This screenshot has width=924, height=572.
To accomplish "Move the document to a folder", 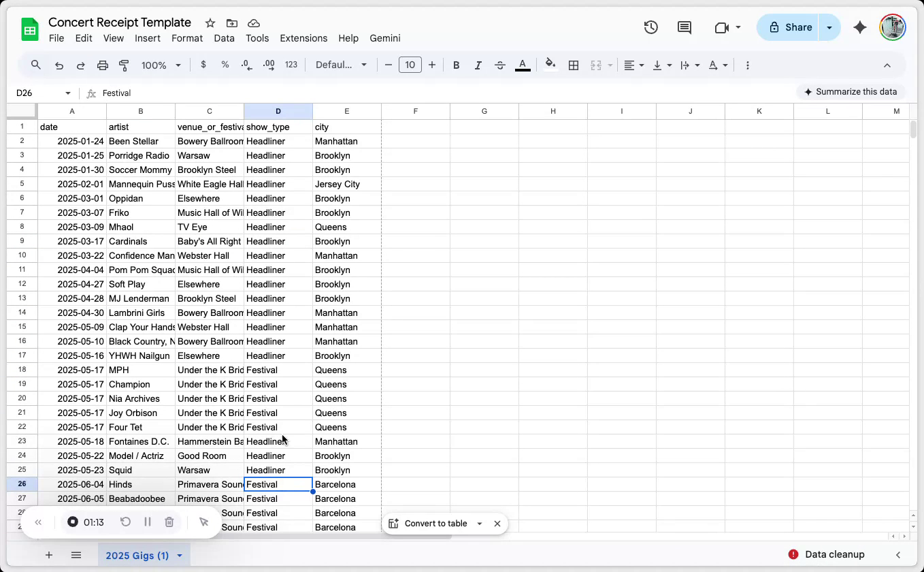I will point(232,23).
